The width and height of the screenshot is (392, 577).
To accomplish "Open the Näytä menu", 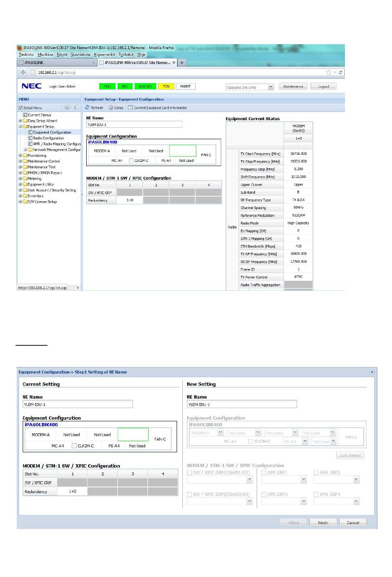I will point(62,55).
